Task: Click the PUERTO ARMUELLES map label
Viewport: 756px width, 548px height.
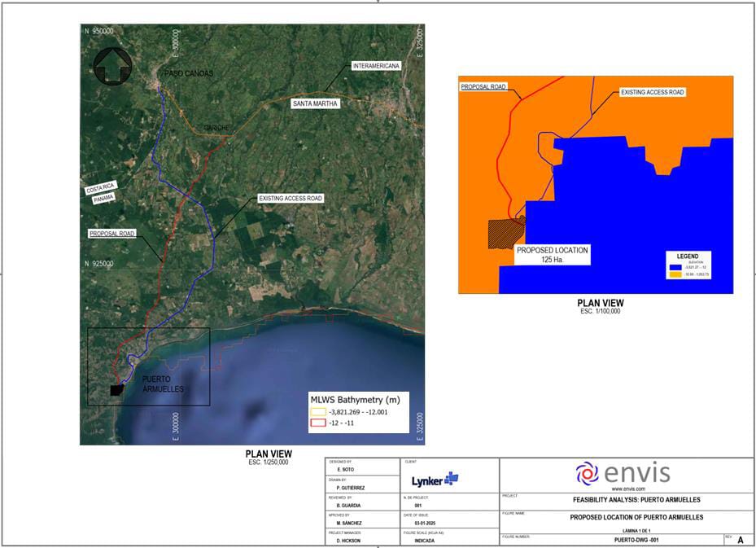Action: tap(163, 384)
